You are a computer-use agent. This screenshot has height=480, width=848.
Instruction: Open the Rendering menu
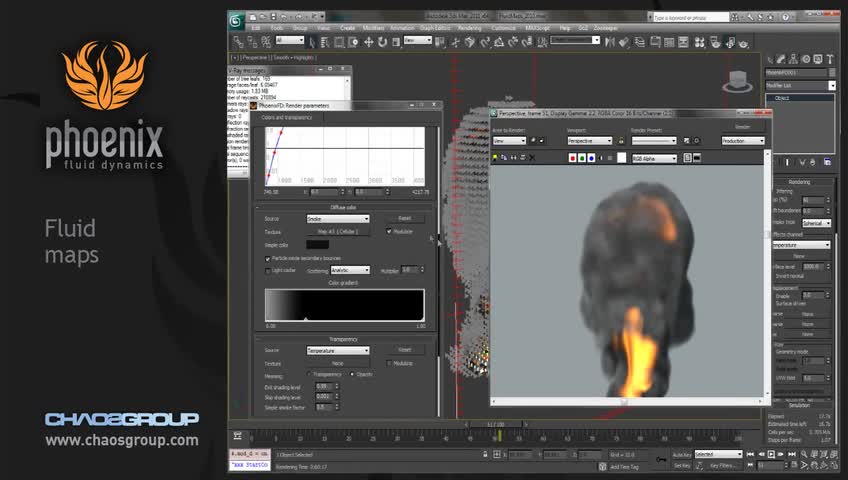(469, 28)
